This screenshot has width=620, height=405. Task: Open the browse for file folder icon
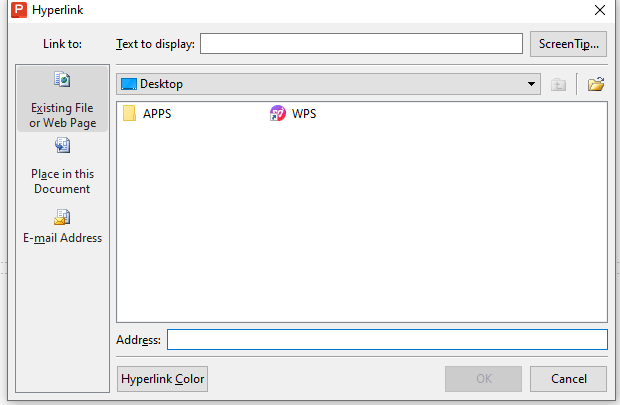595,84
